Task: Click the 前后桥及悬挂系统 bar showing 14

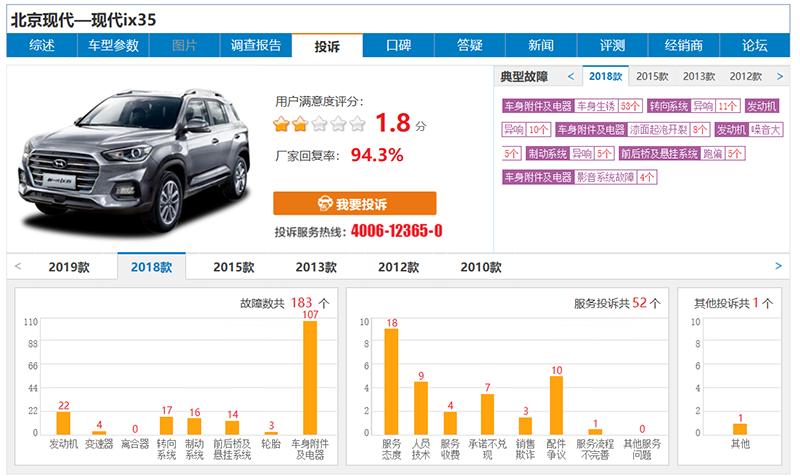Action: click(232, 428)
